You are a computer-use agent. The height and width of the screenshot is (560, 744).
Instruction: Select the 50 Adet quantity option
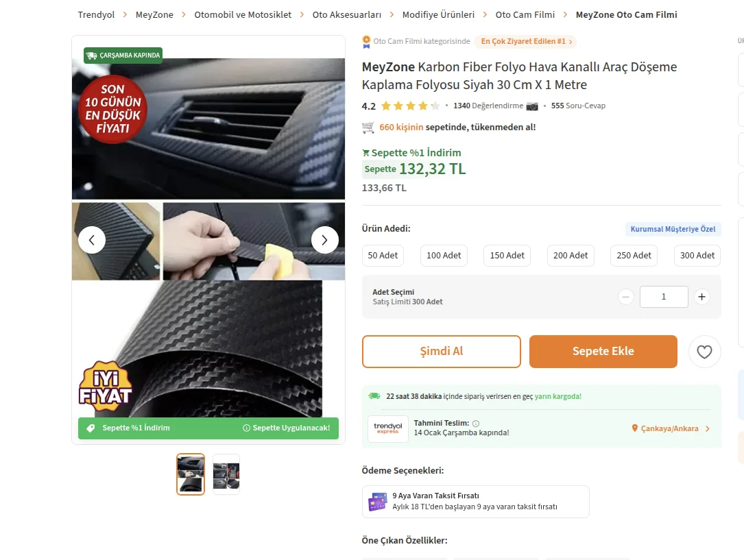click(383, 255)
